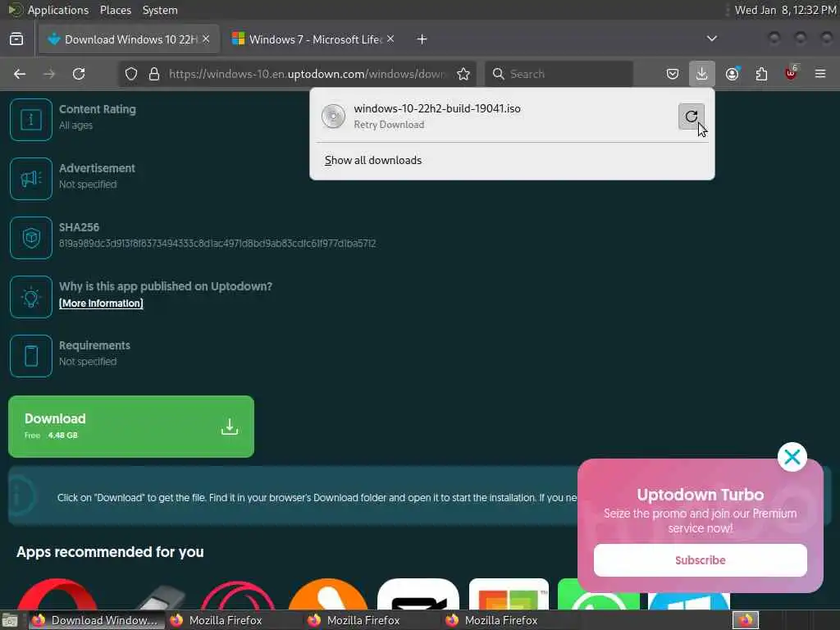This screenshot has width=840, height=630.
Task: Expand the list all tabs chevron
Action: [x=711, y=39]
